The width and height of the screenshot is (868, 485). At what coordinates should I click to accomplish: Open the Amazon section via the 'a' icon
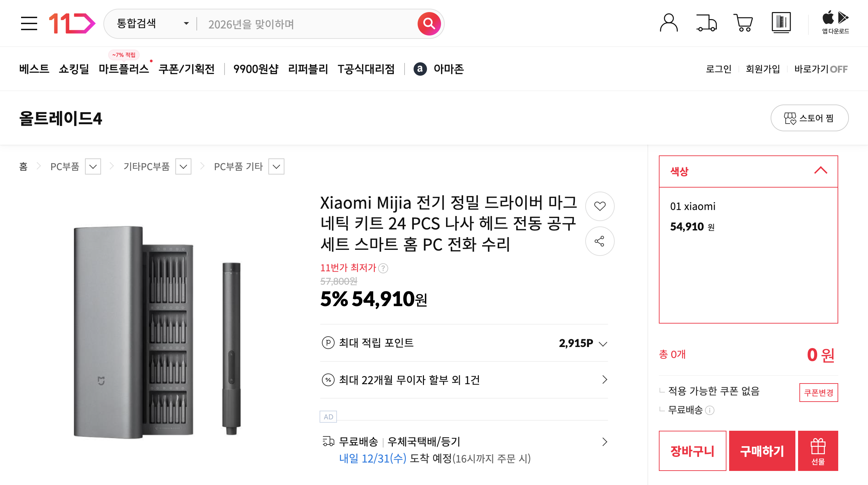[x=420, y=70]
